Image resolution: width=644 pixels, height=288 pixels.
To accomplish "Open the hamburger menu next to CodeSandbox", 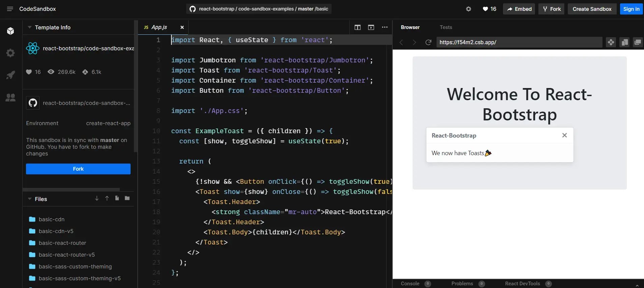I will [x=10, y=9].
